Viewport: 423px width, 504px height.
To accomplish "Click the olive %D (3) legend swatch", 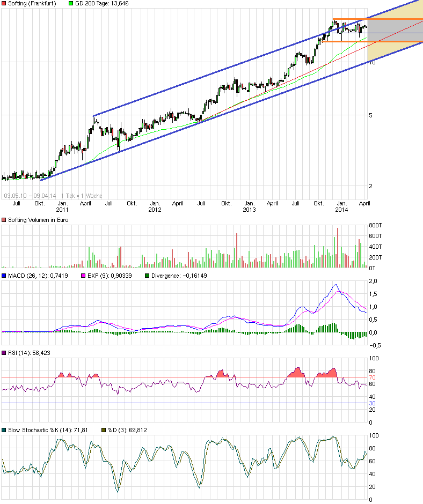I will pyautogui.click(x=104, y=430).
